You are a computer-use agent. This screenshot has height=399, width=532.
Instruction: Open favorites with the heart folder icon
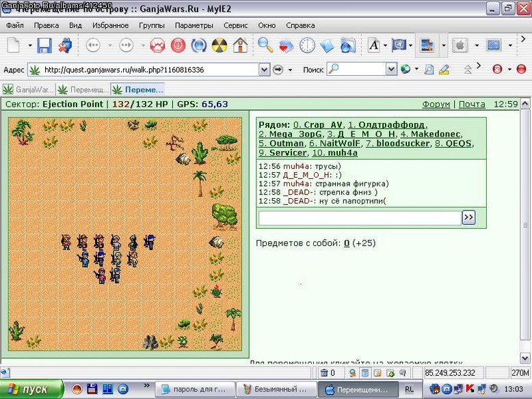click(x=286, y=45)
